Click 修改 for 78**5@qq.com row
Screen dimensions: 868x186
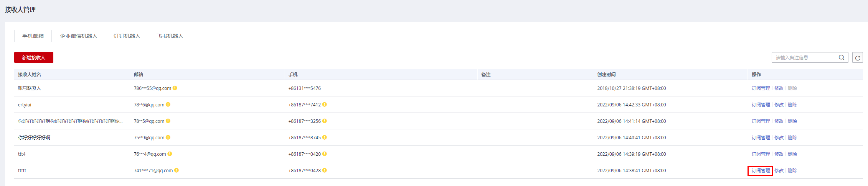pyautogui.click(x=779, y=121)
